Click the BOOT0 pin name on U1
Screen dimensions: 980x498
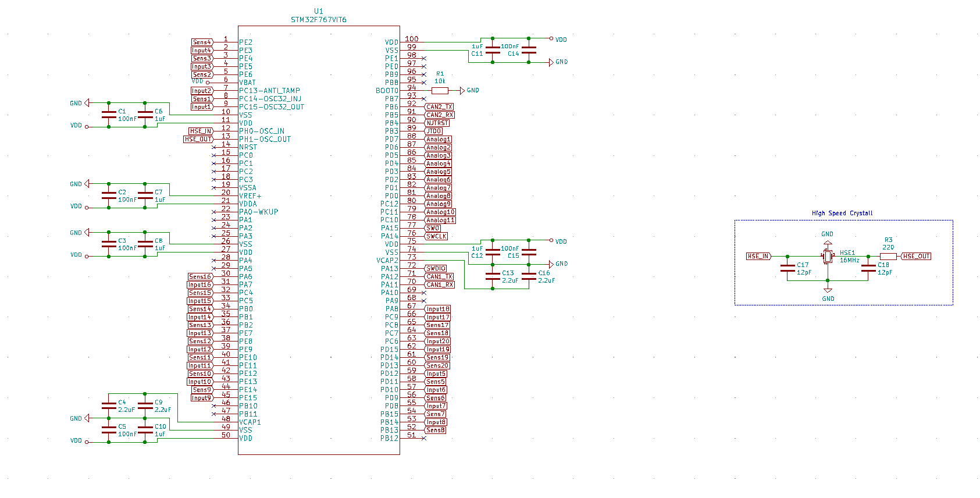click(387, 91)
